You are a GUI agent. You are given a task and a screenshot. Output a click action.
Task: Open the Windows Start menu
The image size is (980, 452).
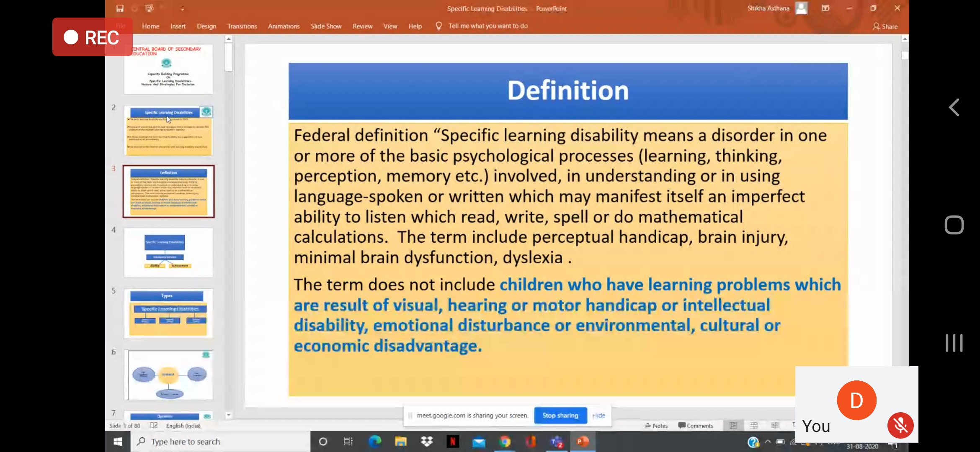point(118,442)
